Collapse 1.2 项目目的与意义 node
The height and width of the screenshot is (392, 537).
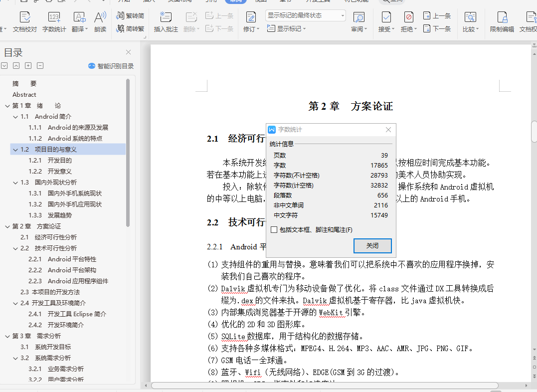pos(15,150)
